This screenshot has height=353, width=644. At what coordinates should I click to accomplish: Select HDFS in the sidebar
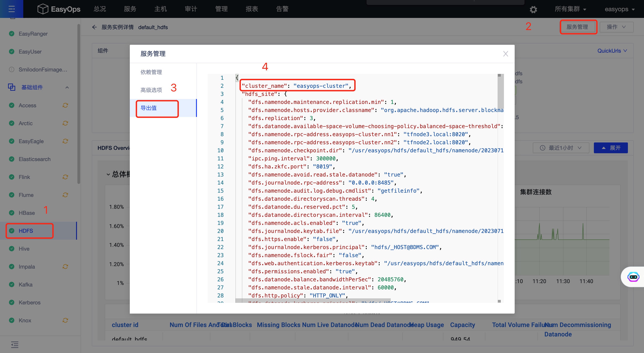click(38, 231)
